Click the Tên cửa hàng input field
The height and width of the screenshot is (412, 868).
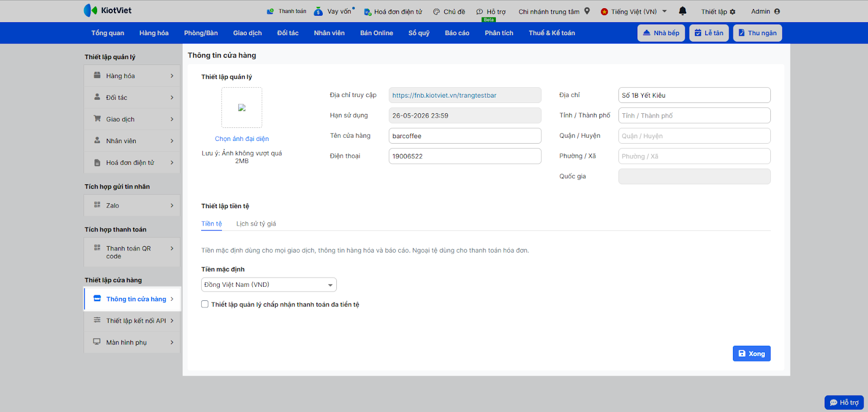point(465,136)
